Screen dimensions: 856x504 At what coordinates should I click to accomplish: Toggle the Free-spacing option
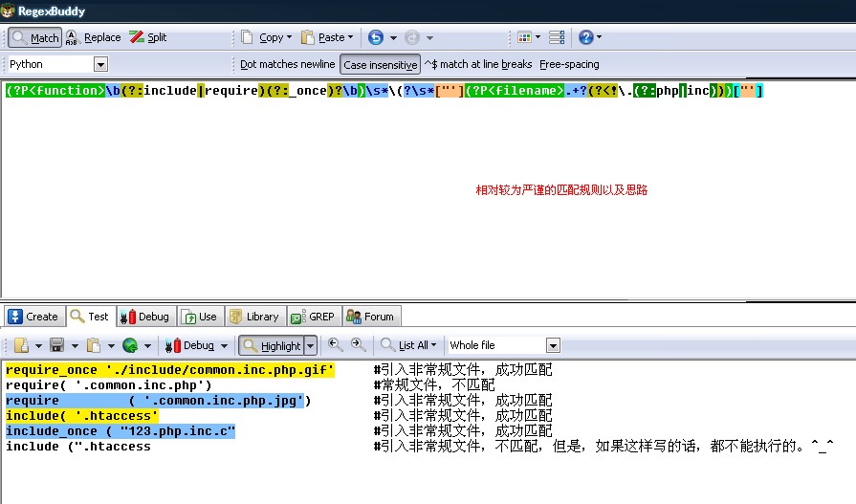pyautogui.click(x=569, y=64)
